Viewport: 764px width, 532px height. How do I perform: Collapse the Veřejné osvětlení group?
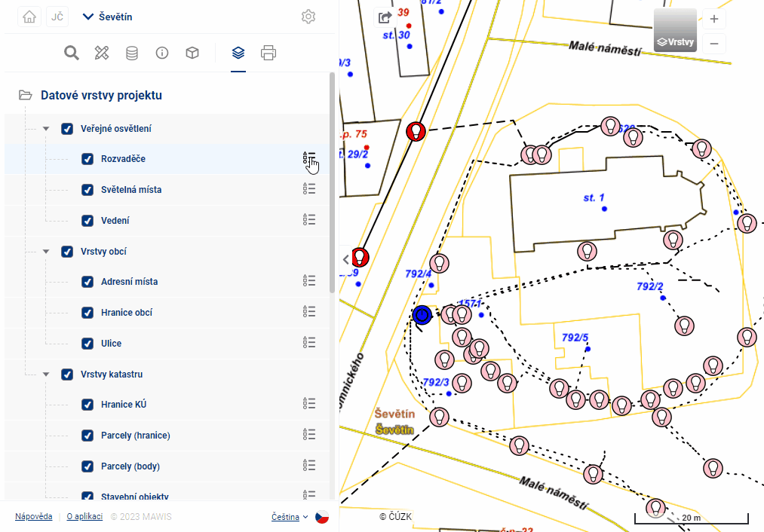(46, 129)
